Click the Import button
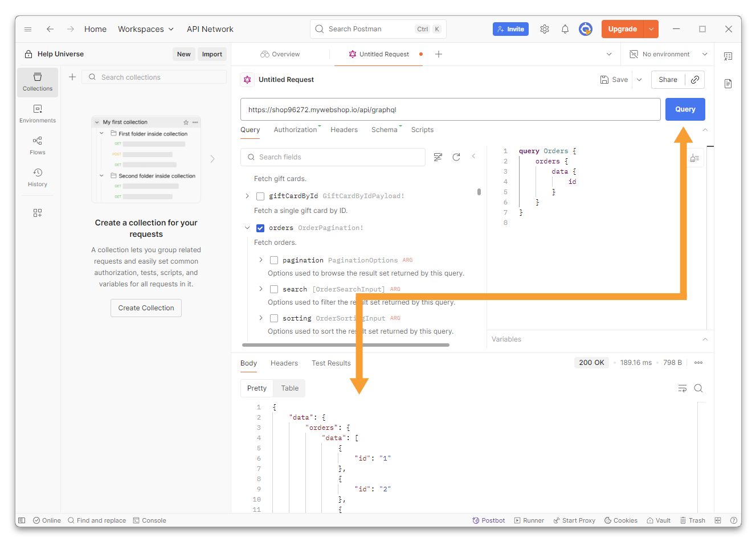Image resolution: width=756 pixels, height=542 pixels. pos(212,54)
